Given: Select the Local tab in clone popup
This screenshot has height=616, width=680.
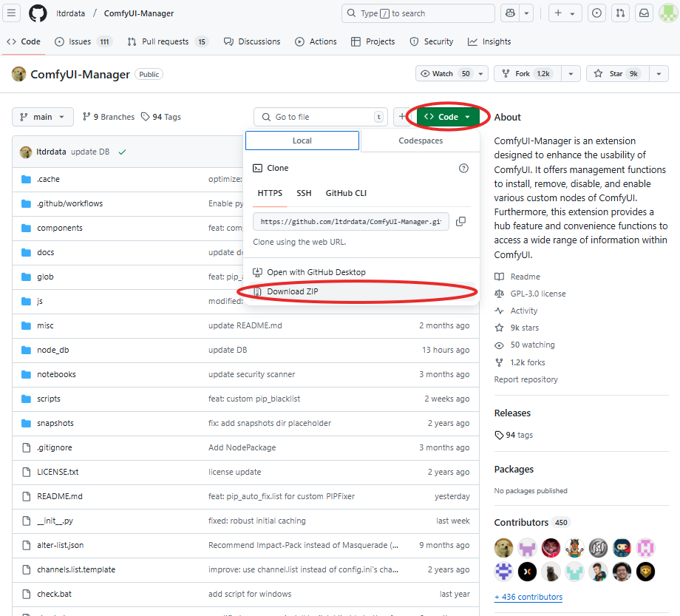Looking at the screenshot, I should coord(302,141).
